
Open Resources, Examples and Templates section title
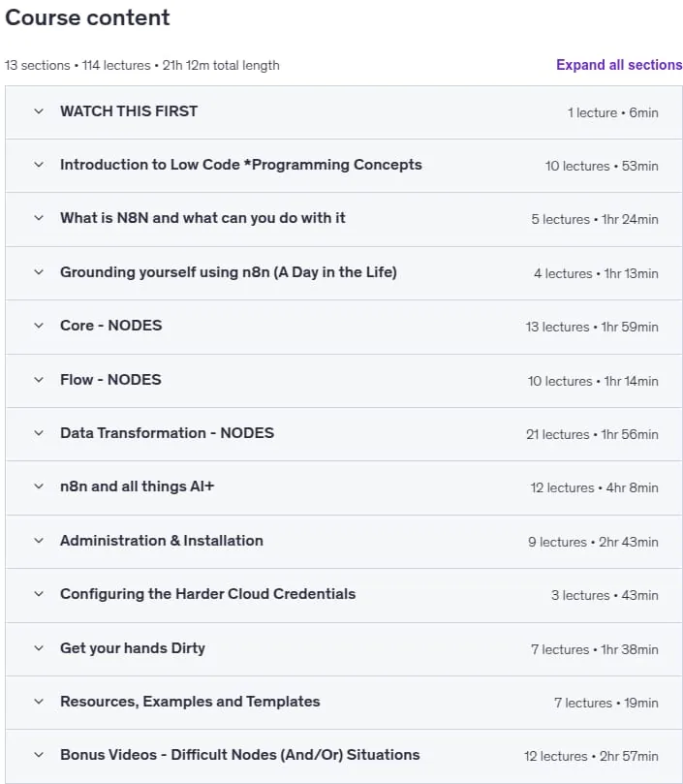(190, 702)
